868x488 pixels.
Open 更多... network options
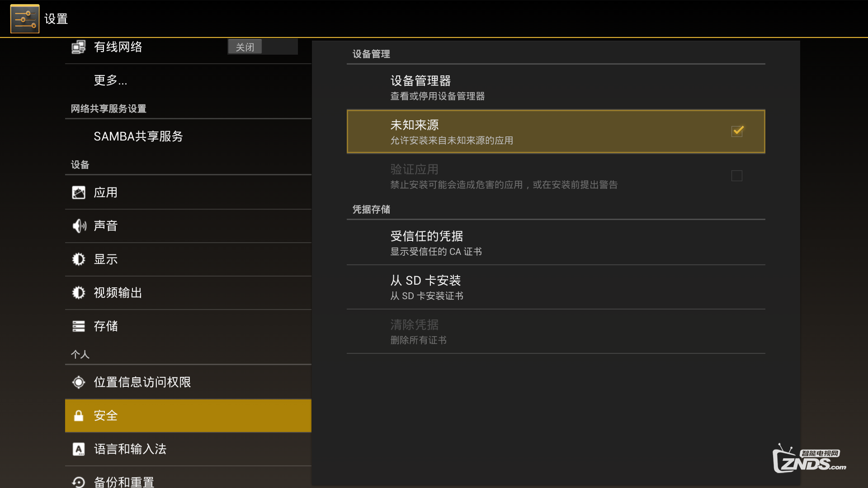[188, 80]
